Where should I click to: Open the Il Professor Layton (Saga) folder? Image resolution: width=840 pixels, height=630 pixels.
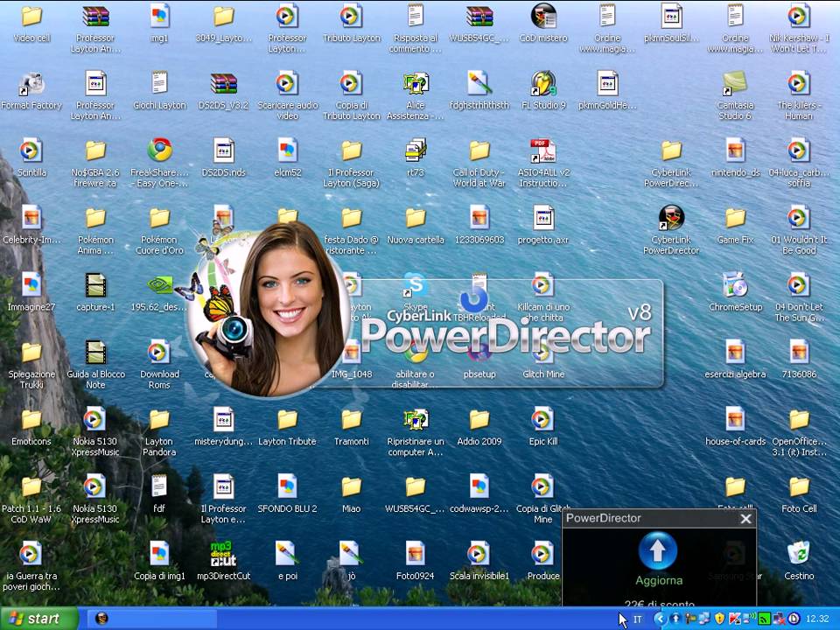[352, 151]
